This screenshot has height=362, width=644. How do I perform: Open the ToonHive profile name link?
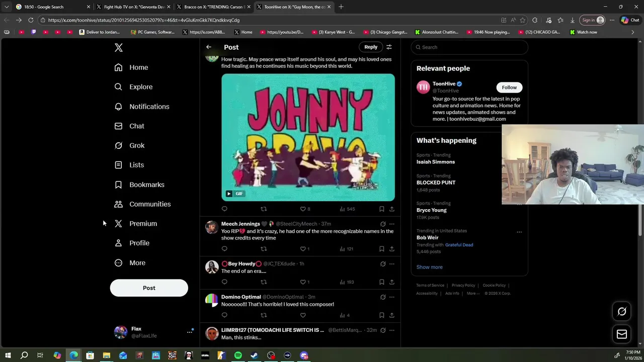tap(444, 84)
